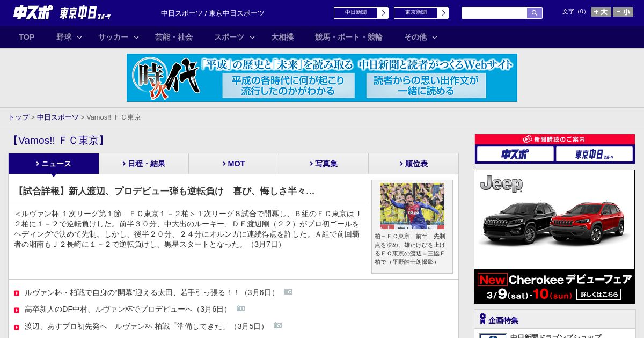Click 新聞購読のご案内 header
Screen dimensions: 644x338
pos(555,139)
